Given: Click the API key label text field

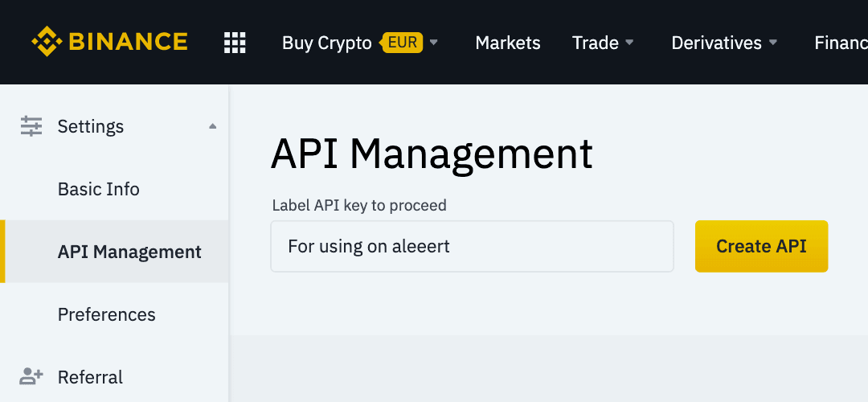Looking at the screenshot, I should pos(472,246).
